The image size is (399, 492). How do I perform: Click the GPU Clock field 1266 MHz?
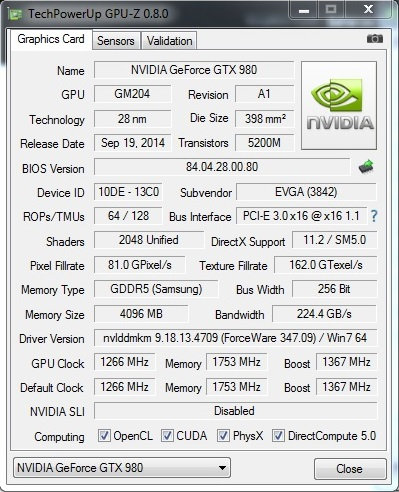(x=124, y=362)
